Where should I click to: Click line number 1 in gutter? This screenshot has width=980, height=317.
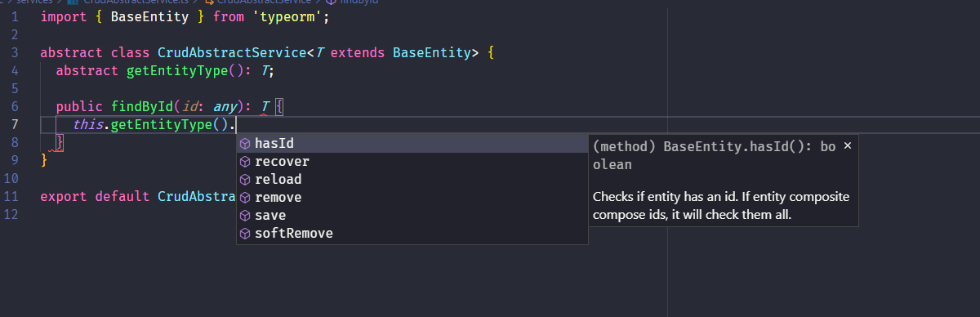15,16
